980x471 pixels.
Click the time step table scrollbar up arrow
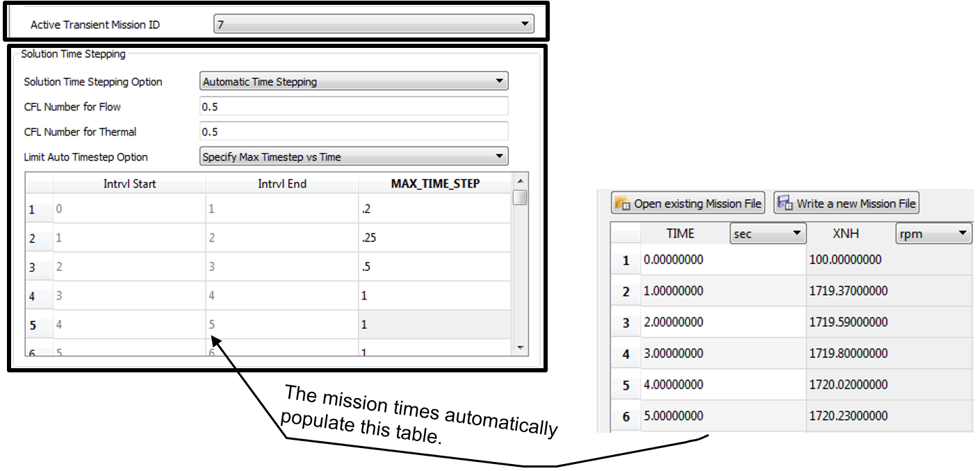point(519,182)
